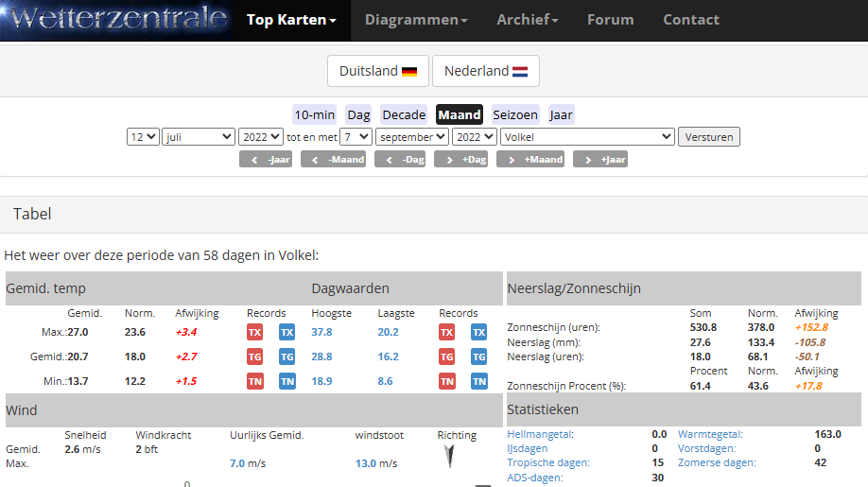Screen dimensions: 868x487
Task: Click the Versturen submit button
Action: 708,137
